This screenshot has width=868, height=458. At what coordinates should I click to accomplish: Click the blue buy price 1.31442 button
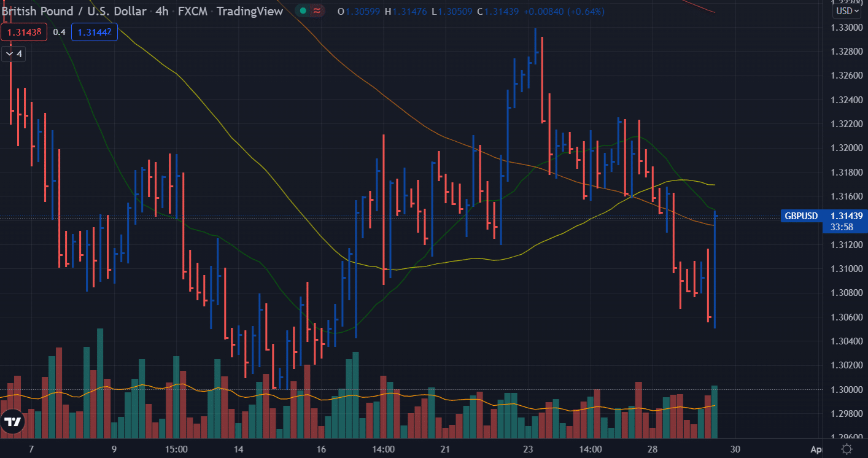click(94, 32)
